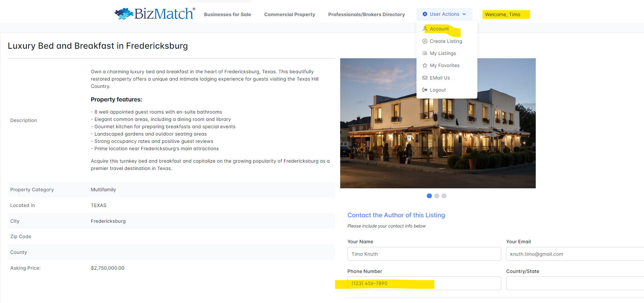Click the envelope icon beside EMail Us
The image size is (644, 303).
click(x=425, y=78)
